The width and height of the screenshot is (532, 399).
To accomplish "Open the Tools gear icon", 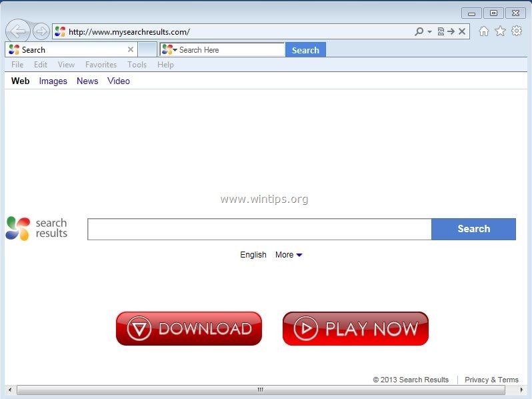I will tap(517, 31).
